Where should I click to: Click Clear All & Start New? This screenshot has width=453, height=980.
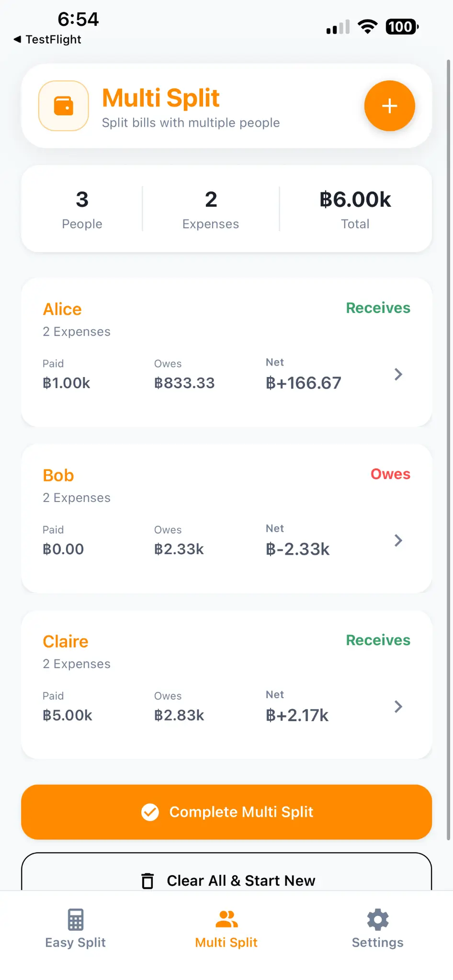pos(226,876)
